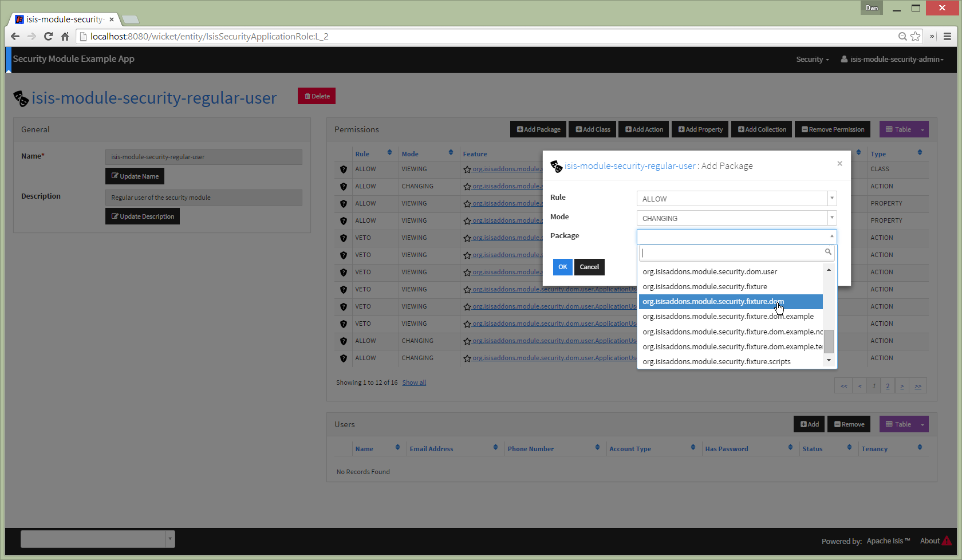
Task: Select the fixture.dom.example package option
Action: [x=731, y=316]
